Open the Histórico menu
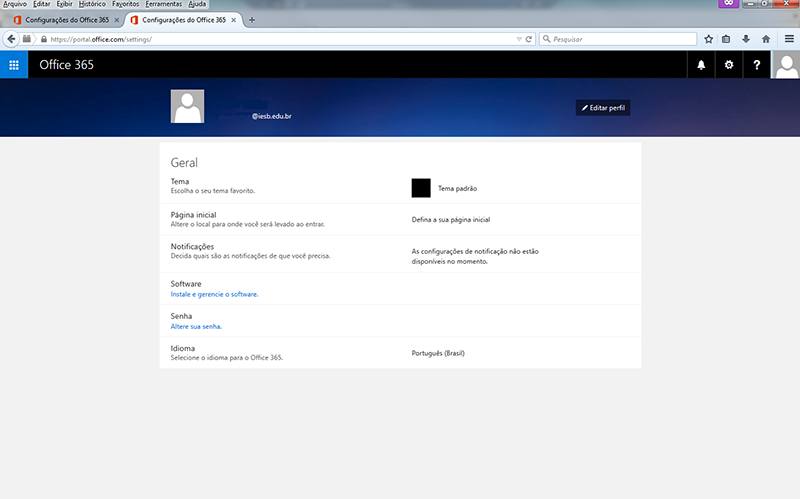This screenshot has height=499, width=800. [x=92, y=4]
